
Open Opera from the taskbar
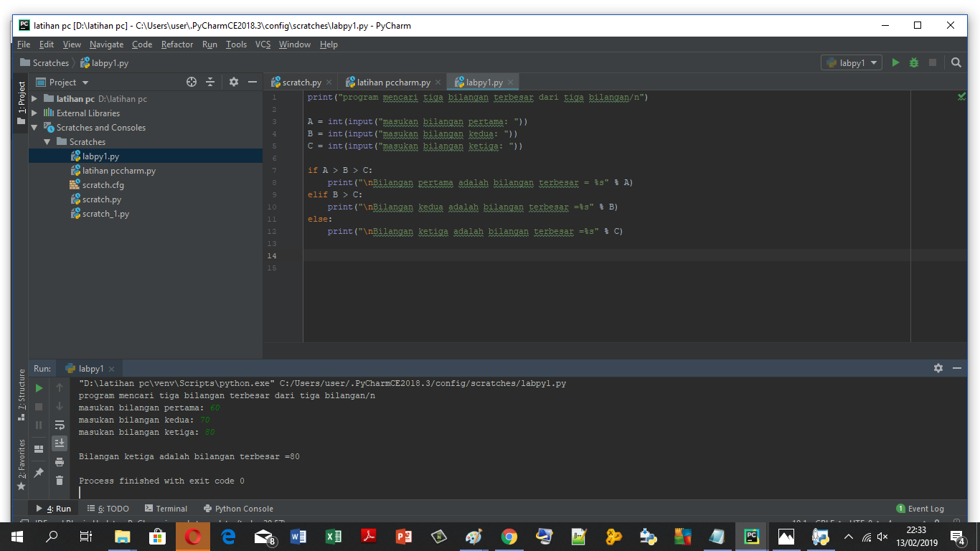[193, 536]
